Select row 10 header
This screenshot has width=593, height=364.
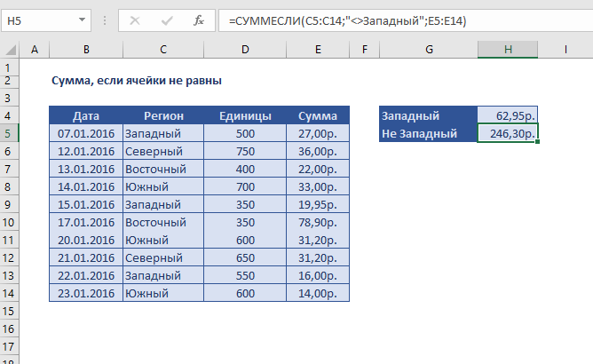coord(9,222)
